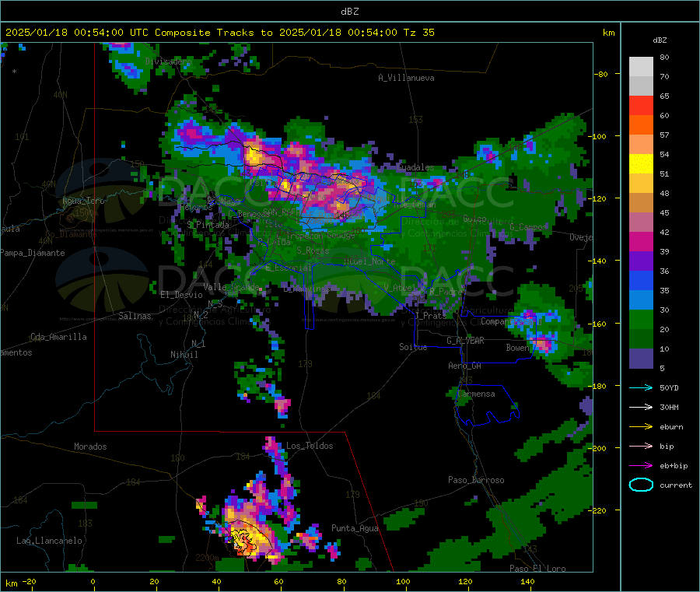The image size is (700, 592).
Task: Select the bright yellow 51-54 dBZ swatch
Action: click(641, 164)
